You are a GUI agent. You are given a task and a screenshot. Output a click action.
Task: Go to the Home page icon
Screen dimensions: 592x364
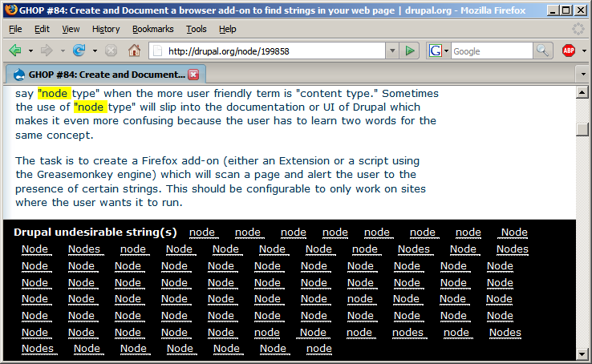[134, 51]
